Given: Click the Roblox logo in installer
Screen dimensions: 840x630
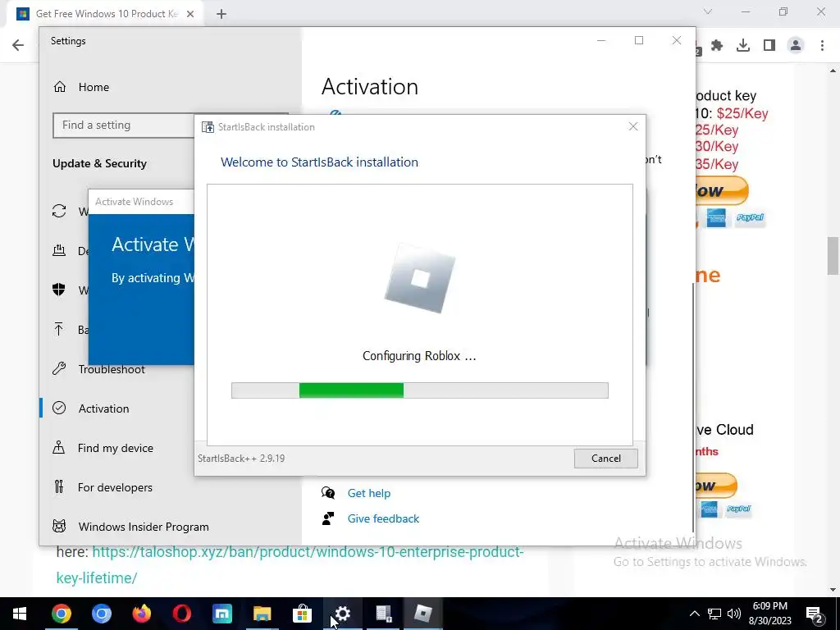Looking at the screenshot, I should [x=420, y=279].
